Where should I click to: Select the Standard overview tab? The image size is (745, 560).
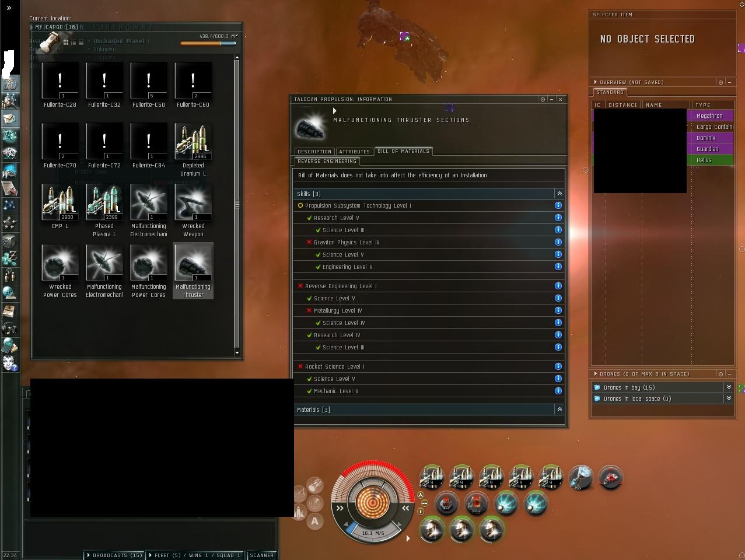click(610, 92)
